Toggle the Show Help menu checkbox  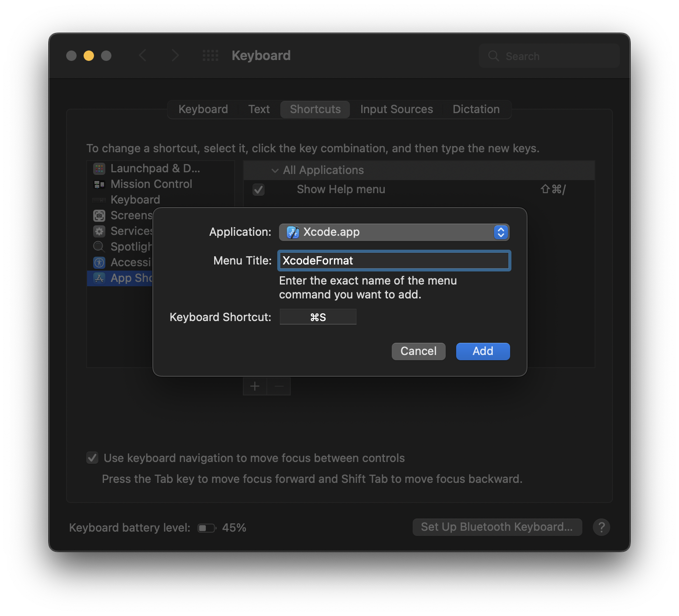259,190
